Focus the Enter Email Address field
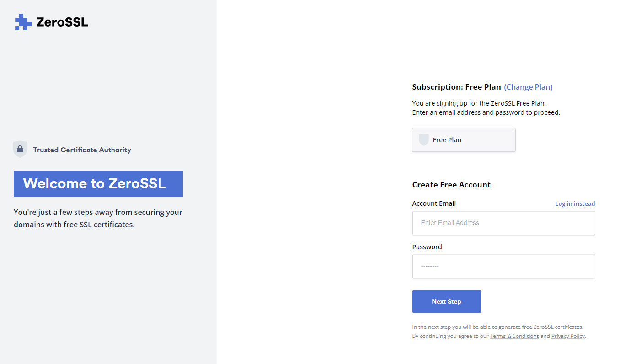The height and width of the screenshot is (364, 620). pos(503,223)
